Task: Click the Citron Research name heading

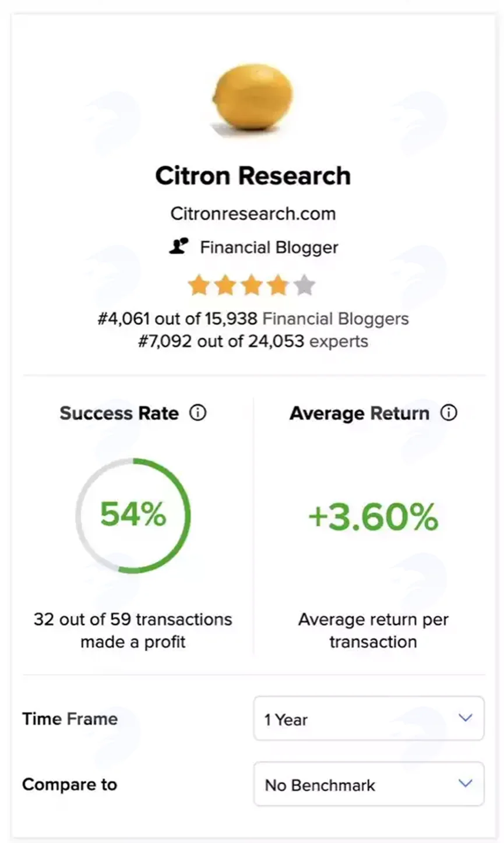Action: (x=253, y=175)
